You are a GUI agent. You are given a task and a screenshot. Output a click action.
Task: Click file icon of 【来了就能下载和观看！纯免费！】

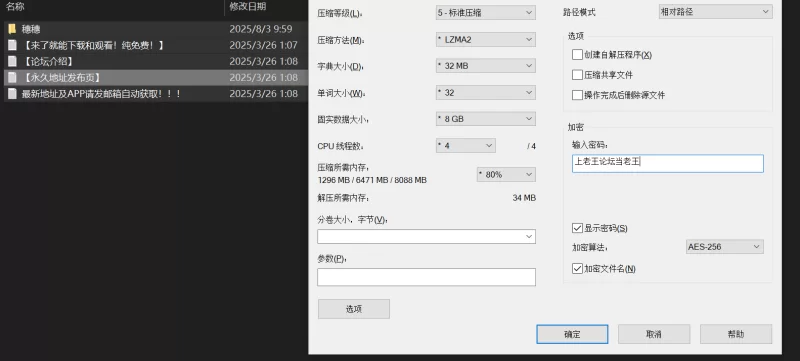[12, 45]
